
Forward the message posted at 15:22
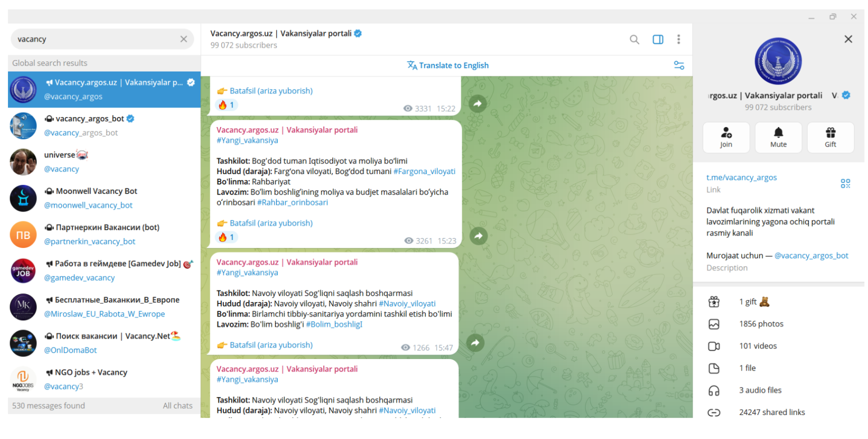(x=478, y=104)
